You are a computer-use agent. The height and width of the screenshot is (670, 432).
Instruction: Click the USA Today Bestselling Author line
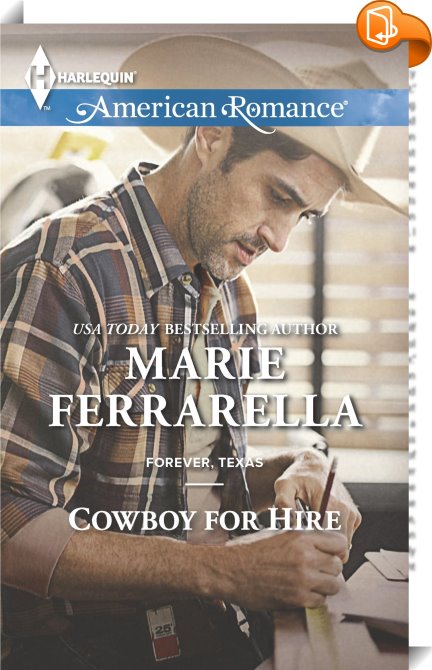205,329
